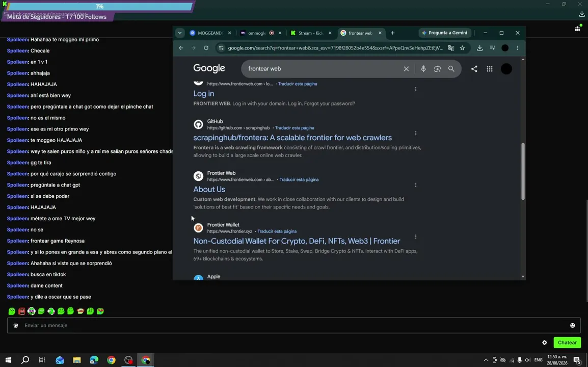The width and height of the screenshot is (588, 367).
Task: Open more options for Log in result
Action: (415, 89)
